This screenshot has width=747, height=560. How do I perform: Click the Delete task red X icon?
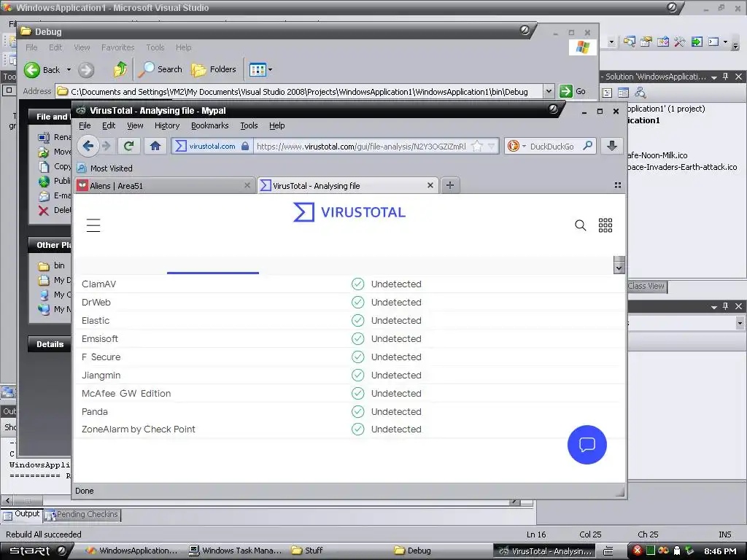tap(43, 211)
